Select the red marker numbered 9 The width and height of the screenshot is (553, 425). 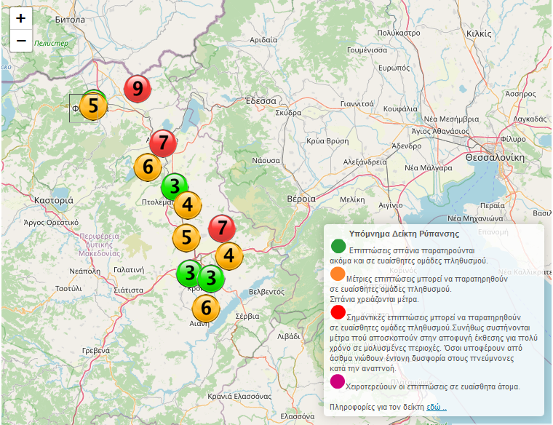138,89
